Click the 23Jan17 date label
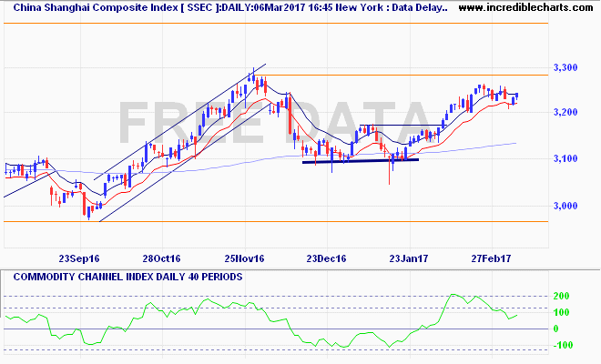The height and width of the screenshot is (364, 601). point(409,258)
